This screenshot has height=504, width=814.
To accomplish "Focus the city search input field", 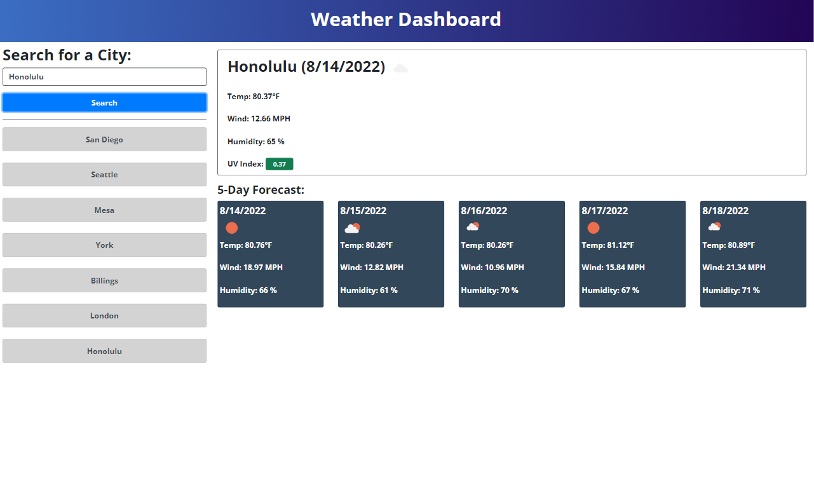I will click(104, 77).
